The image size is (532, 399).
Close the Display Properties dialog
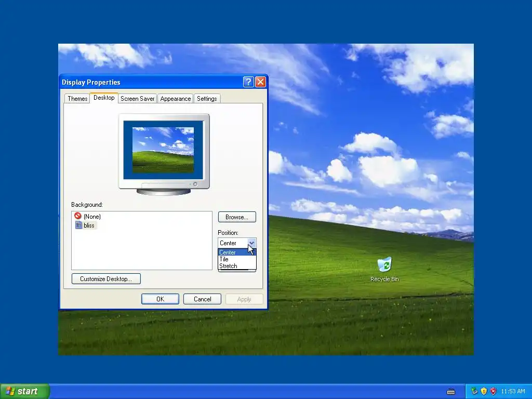pyautogui.click(x=260, y=82)
